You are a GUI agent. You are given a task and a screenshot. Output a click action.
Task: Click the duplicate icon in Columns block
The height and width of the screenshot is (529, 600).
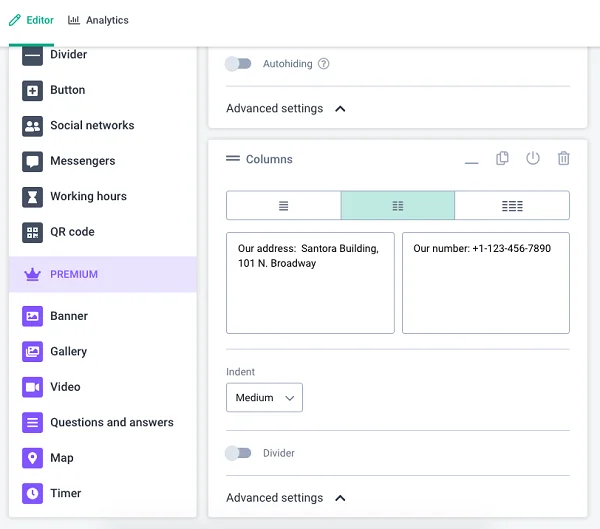[502, 158]
